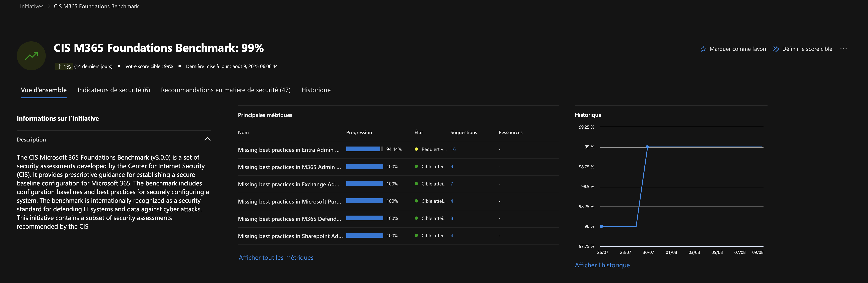Click the 94.44% Entra Admin progress bar

coord(364,149)
